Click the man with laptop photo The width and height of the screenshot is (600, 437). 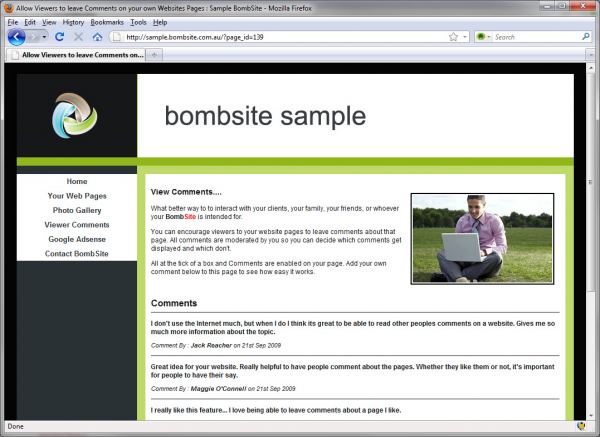[x=482, y=239]
